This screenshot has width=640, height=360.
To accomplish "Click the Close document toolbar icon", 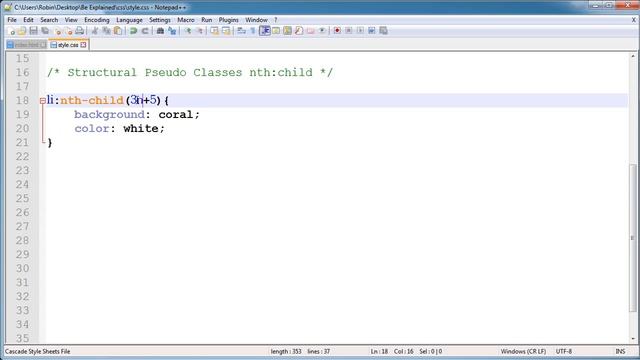I will (57, 31).
